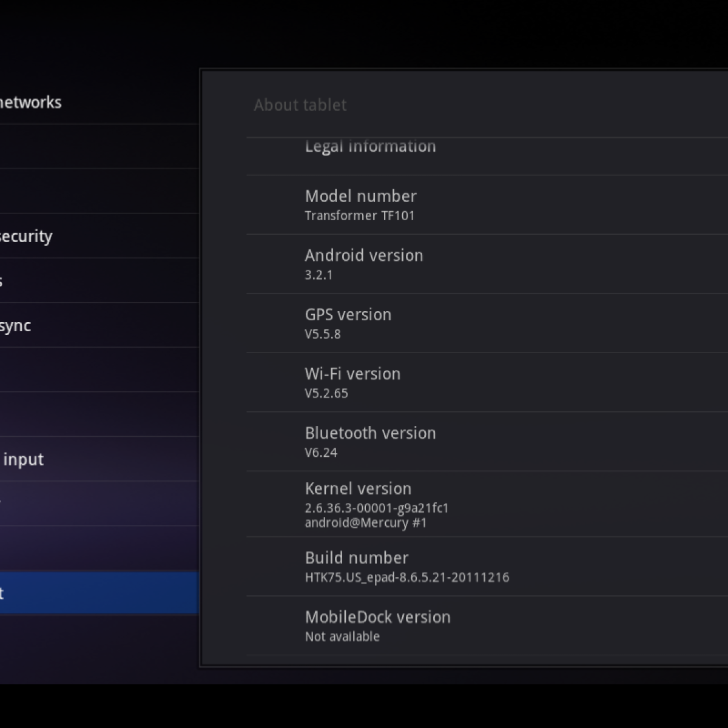Click the GPS version item
The height and width of the screenshot is (728, 728).
pos(348,323)
